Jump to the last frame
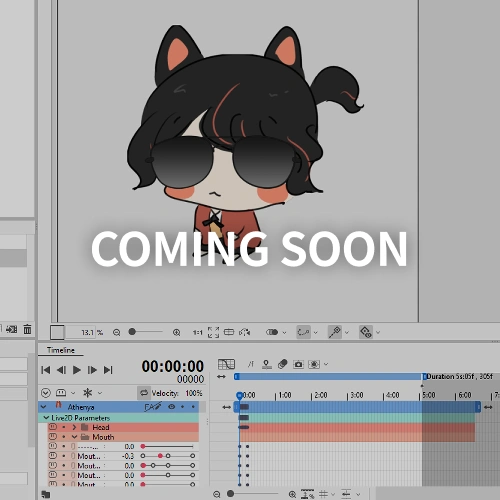Image resolution: width=500 pixels, height=500 pixels. coord(108,370)
